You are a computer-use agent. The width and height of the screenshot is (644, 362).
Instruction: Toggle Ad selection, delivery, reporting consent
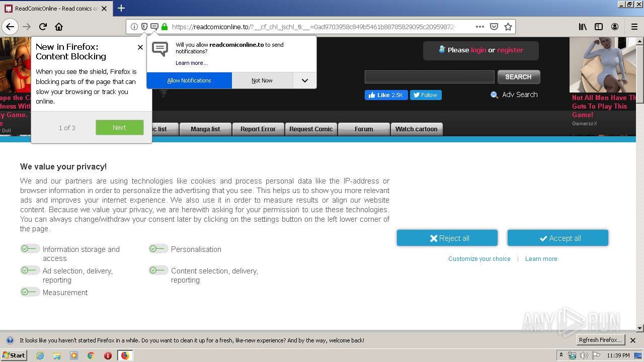(x=30, y=270)
